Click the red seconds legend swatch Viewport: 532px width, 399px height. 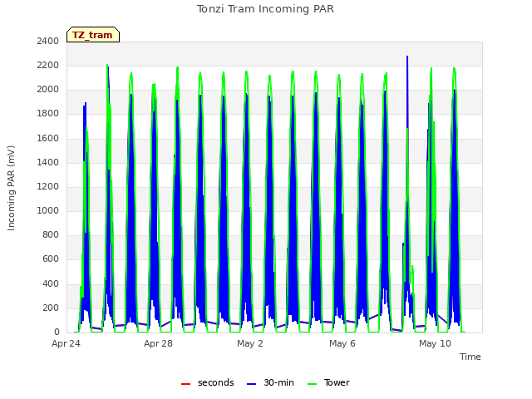[185, 384]
